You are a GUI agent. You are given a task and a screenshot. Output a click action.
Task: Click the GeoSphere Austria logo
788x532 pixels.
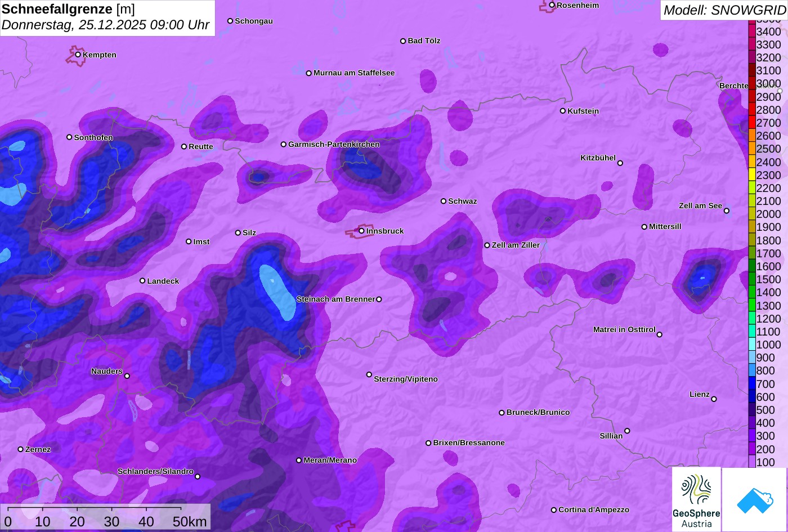[696, 499]
